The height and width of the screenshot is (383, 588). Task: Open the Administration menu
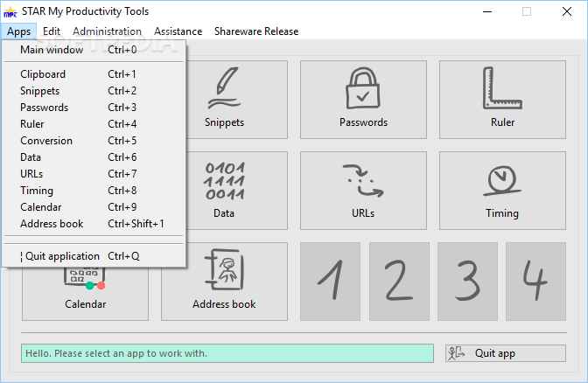click(108, 31)
